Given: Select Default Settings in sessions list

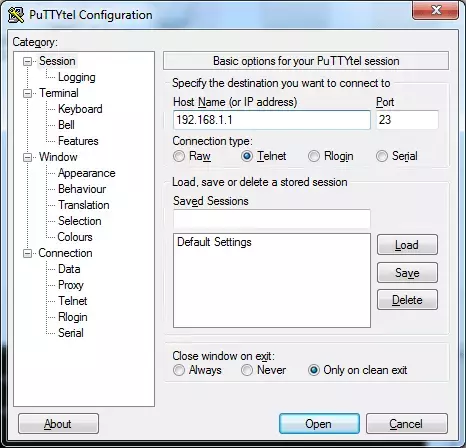Looking at the screenshot, I should pos(214,242).
